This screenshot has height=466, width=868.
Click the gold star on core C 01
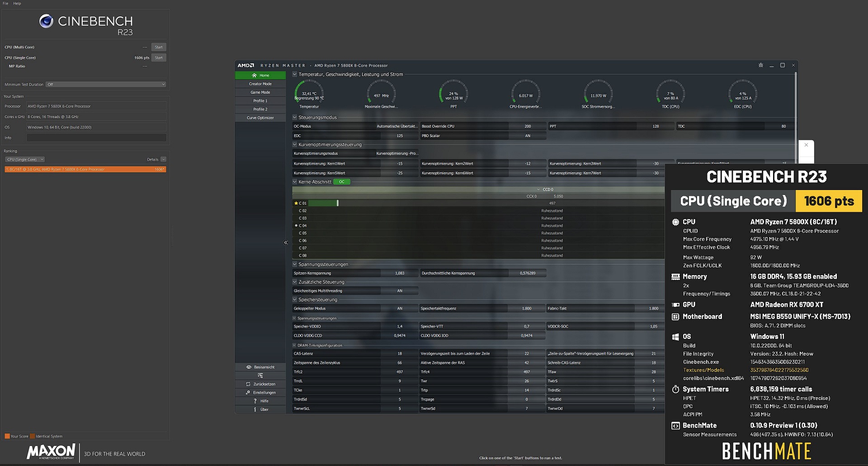click(x=296, y=203)
